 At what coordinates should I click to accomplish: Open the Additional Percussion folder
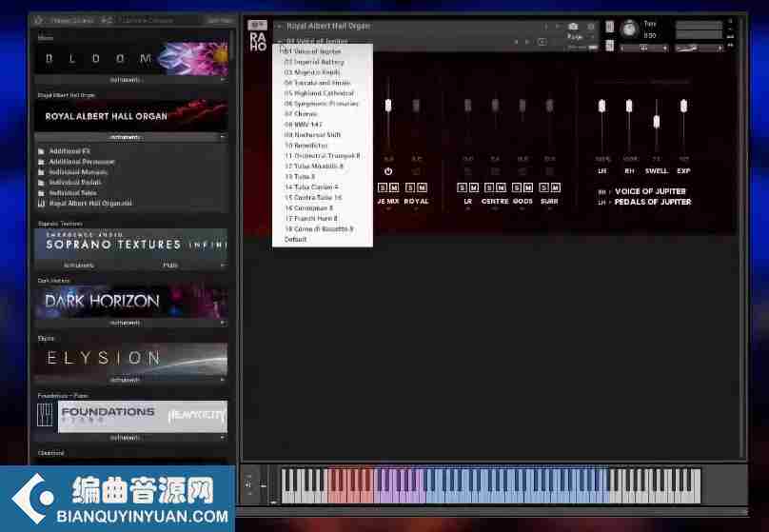(76, 162)
